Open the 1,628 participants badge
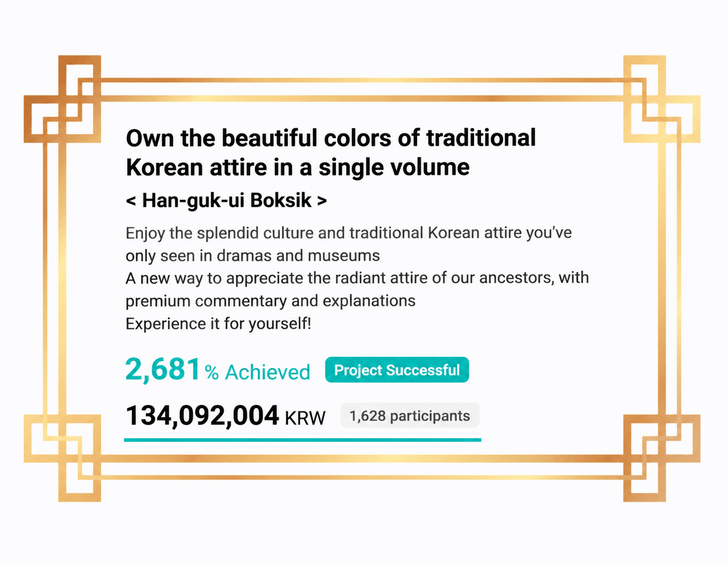Viewport: 728px width, 564px height. click(x=410, y=415)
